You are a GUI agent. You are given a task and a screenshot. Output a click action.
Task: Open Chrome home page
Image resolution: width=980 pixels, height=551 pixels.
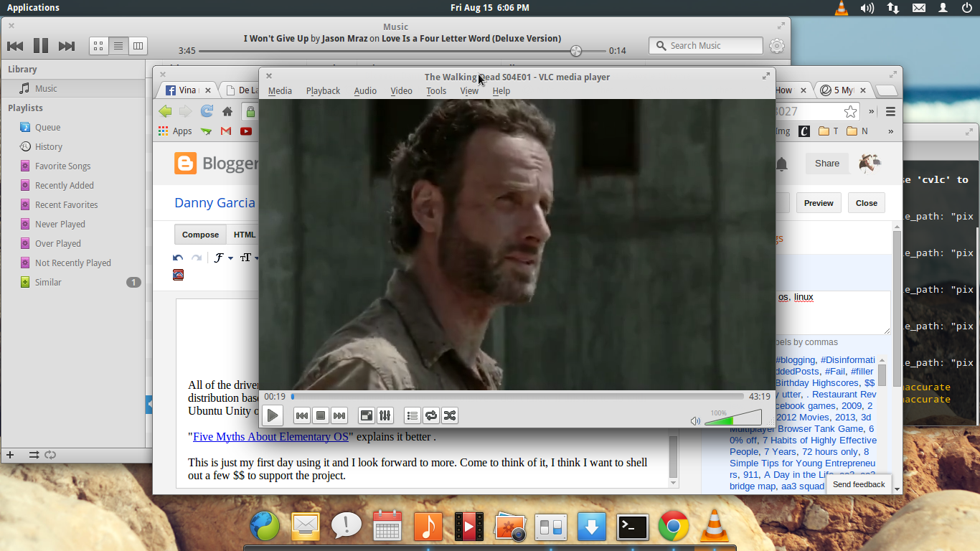(x=227, y=111)
